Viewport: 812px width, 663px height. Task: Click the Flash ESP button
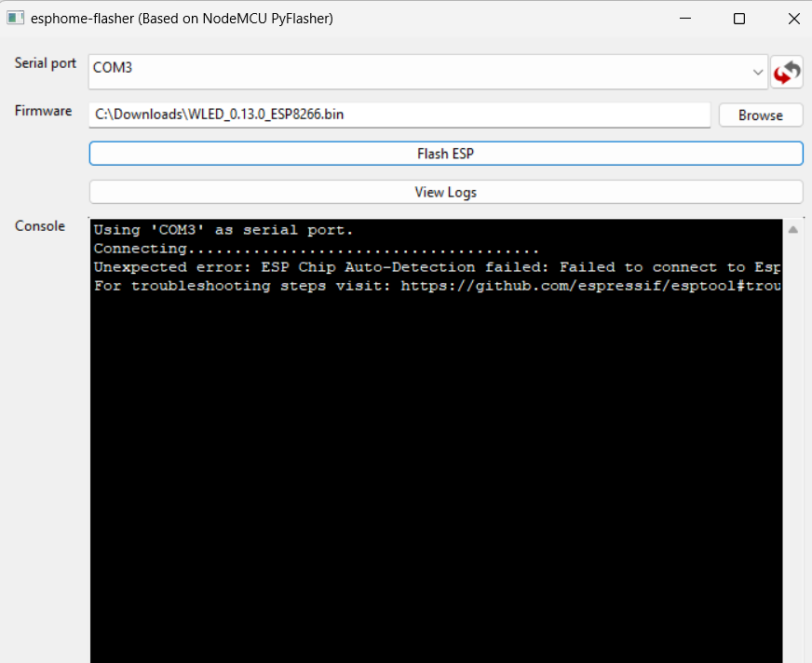[446, 154]
